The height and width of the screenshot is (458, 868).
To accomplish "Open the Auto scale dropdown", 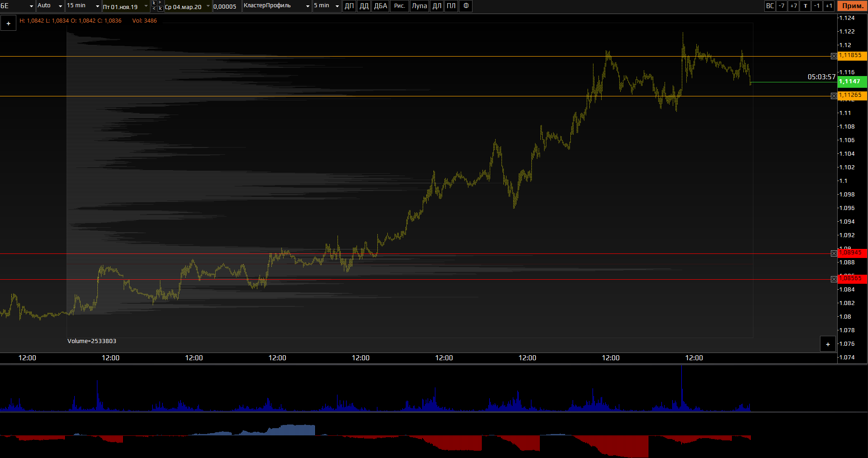I will click(50, 6).
